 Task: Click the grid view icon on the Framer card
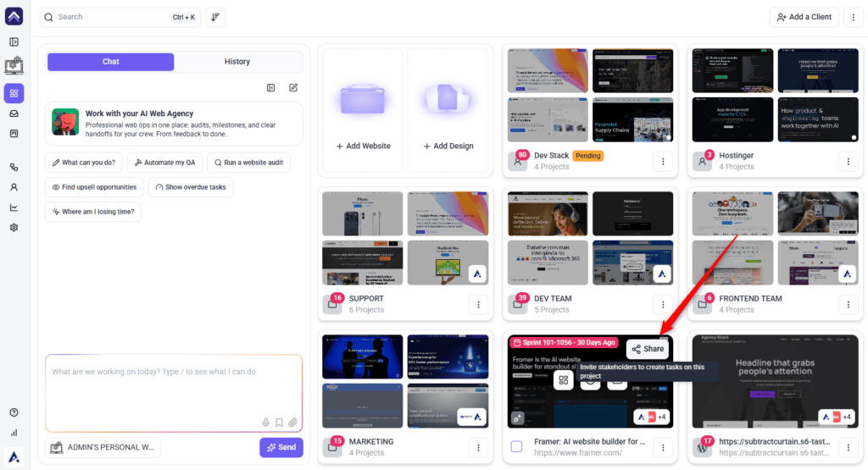pyautogui.click(x=564, y=380)
